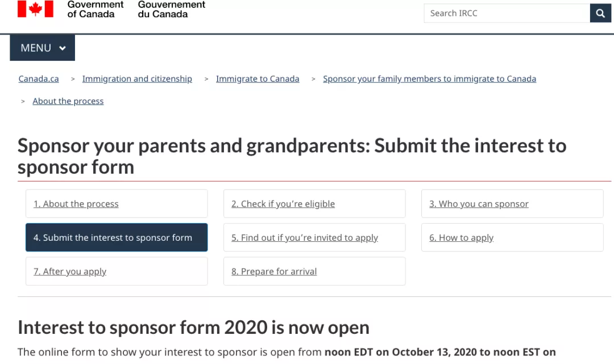The width and height of the screenshot is (614, 364).
Task: Open Sponsor your family members breadcrumb
Action: click(429, 79)
